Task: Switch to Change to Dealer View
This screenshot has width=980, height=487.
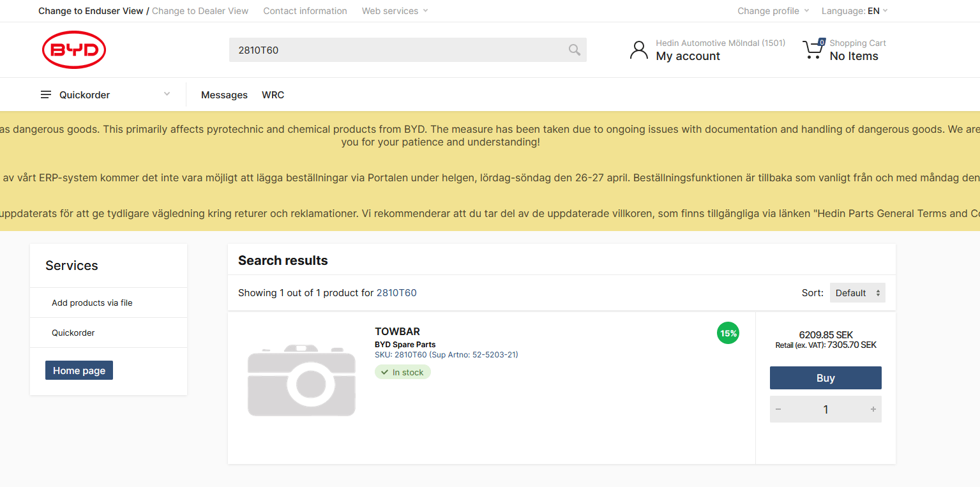Action: pos(200,11)
